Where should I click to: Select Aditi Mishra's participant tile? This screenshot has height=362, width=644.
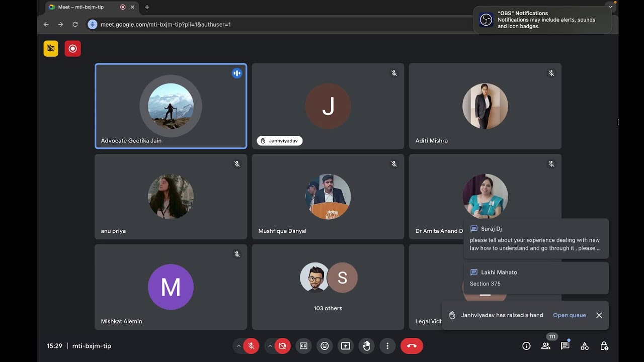pyautogui.click(x=485, y=106)
